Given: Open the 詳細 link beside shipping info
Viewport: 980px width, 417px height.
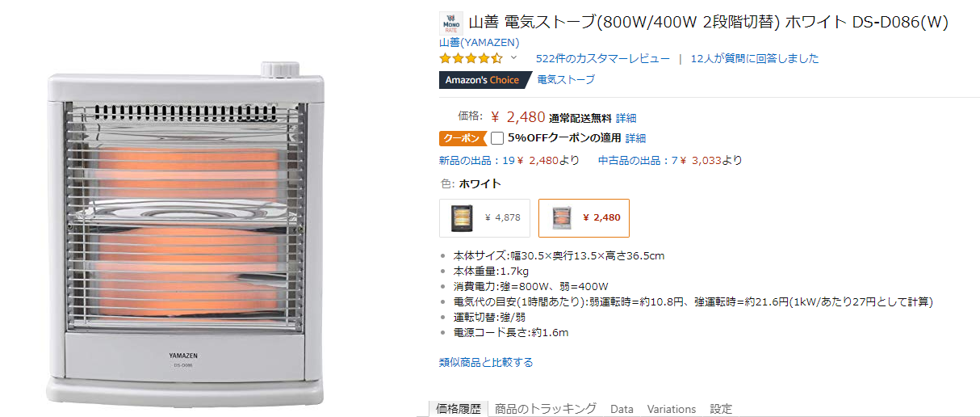Looking at the screenshot, I should pyautogui.click(x=626, y=118).
